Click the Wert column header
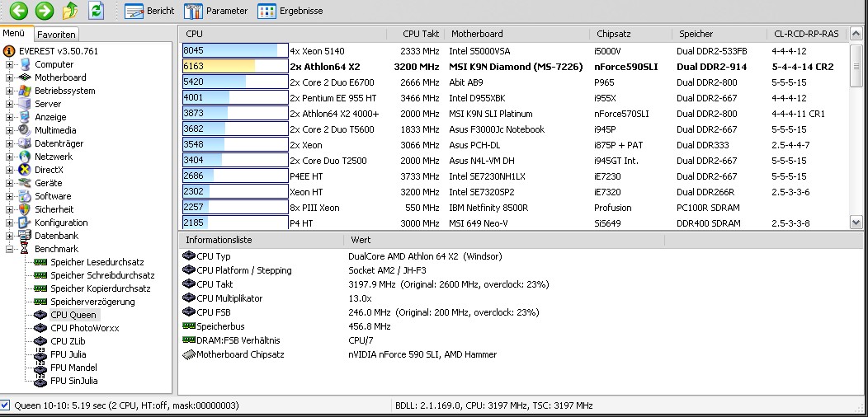This screenshot has height=417, width=868. pos(504,240)
